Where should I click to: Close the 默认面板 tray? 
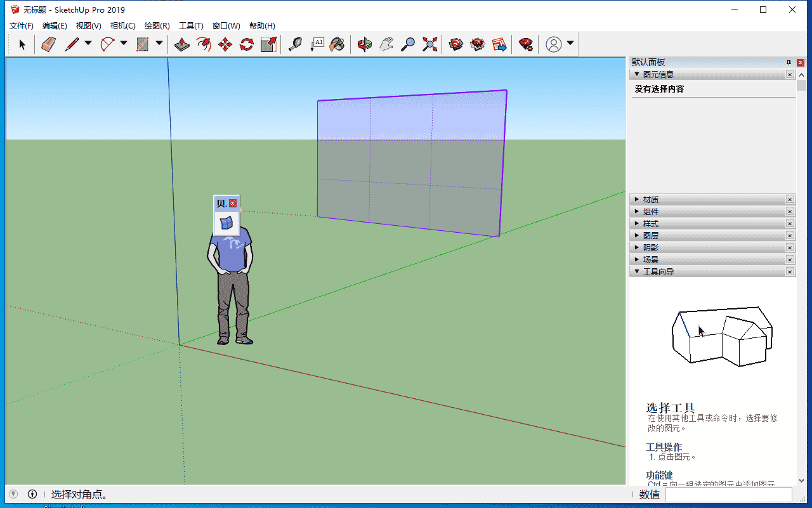click(801, 62)
